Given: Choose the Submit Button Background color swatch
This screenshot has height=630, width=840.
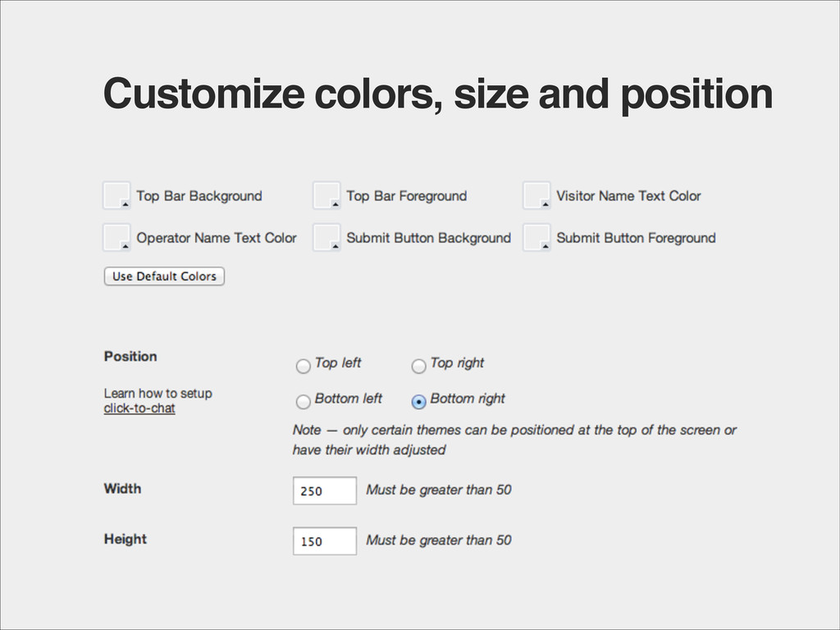Looking at the screenshot, I should pos(326,237).
